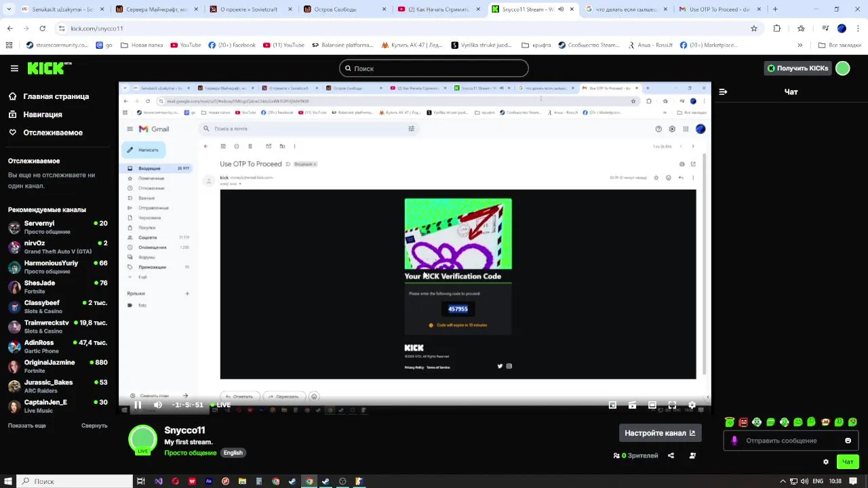
Task: Click the green Чат send button
Action: tap(848, 462)
